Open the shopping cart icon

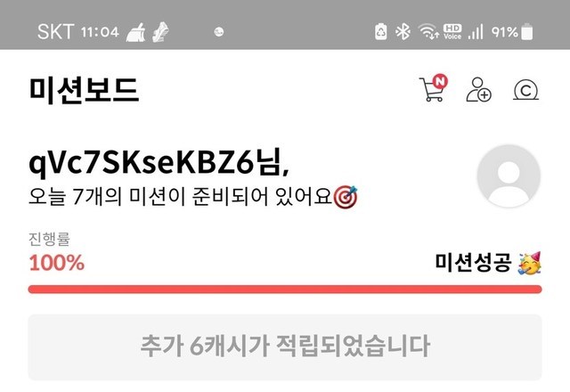click(x=431, y=89)
